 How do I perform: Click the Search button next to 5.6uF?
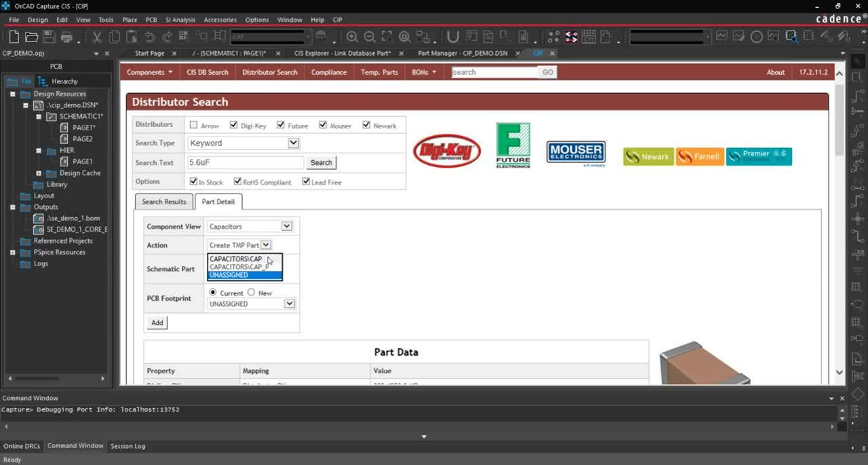(321, 162)
